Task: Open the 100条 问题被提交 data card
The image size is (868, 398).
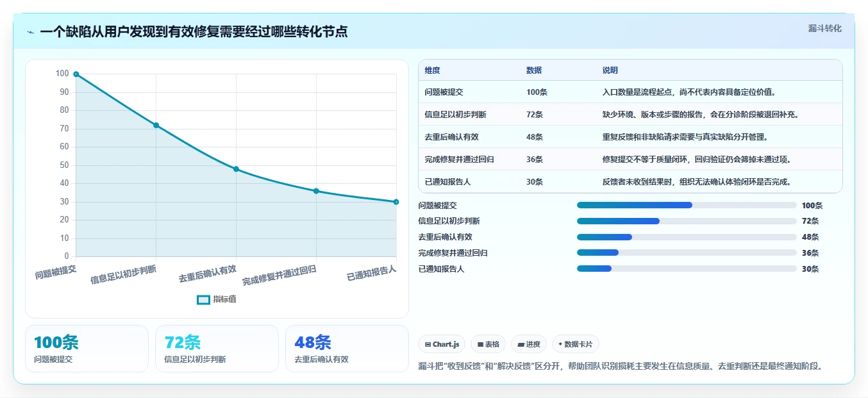Action: click(87, 349)
